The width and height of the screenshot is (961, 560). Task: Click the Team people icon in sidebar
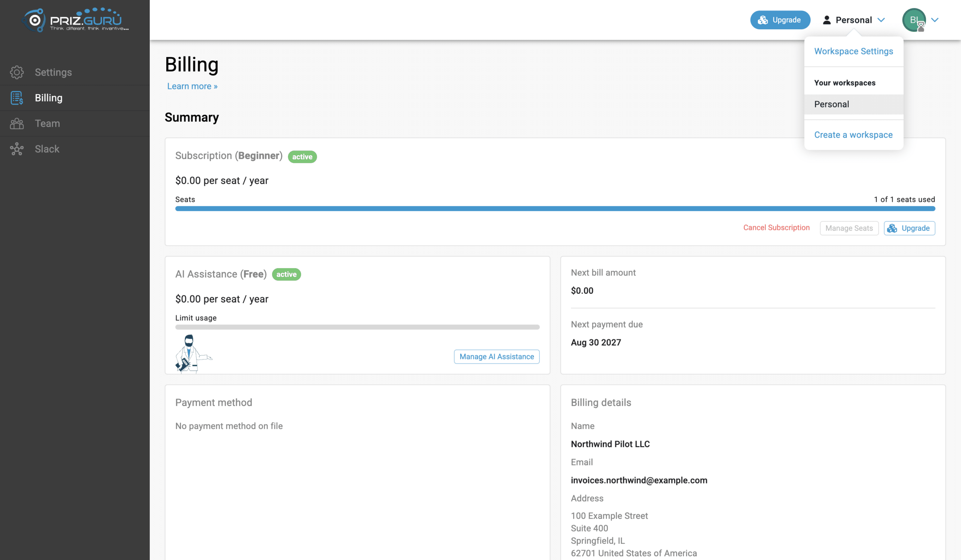[17, 123]
